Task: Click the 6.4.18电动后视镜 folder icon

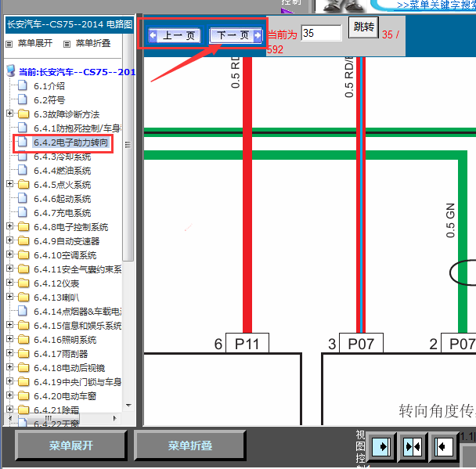Action: 23,368
